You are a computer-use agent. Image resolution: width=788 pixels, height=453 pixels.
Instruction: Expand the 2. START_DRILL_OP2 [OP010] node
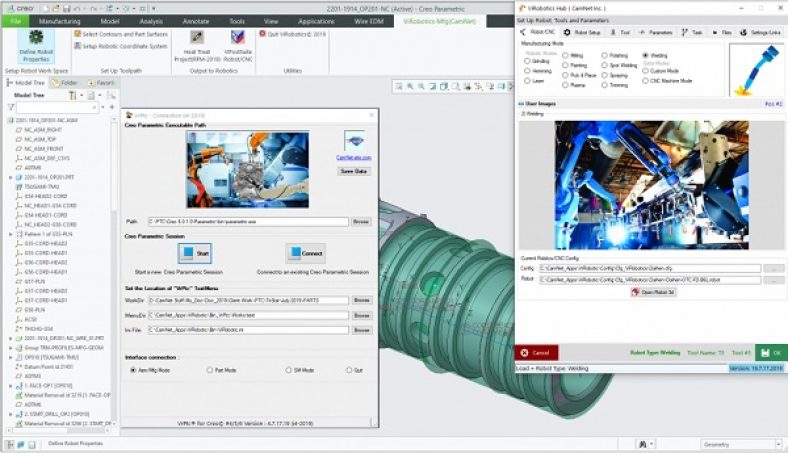coord(11,414)
